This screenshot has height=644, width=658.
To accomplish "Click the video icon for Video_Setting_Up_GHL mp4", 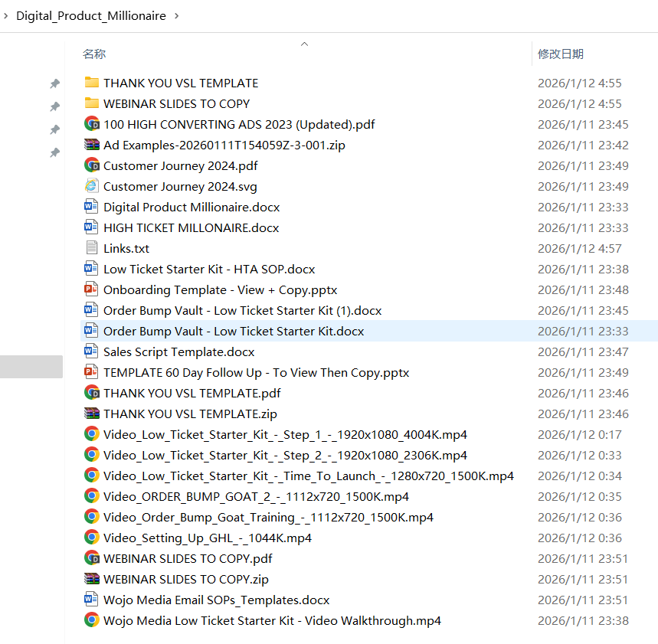I will pos(92,538).
